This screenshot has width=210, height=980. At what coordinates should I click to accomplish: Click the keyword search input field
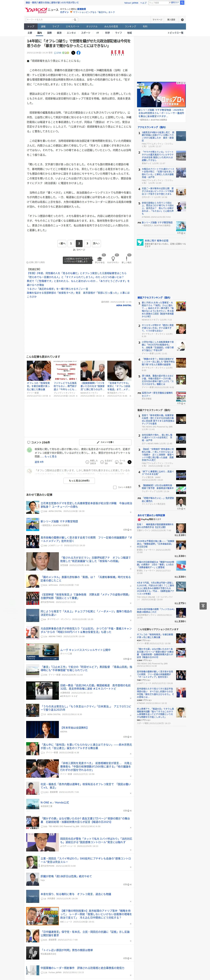click(49, 20)
